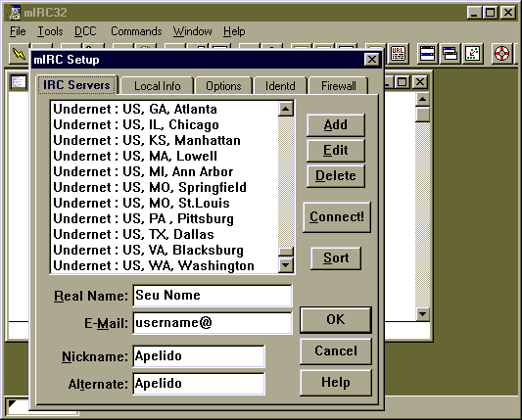
Task: Click the cascade windows toolbar icon
Action: pyautogui.click(x=450, y=54)
